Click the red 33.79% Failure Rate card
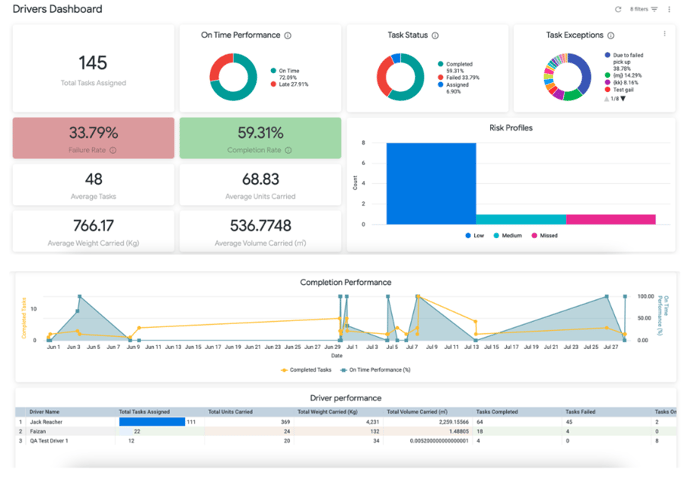The image size is (688, 485). pyautogui.click(x=93, y=138)
